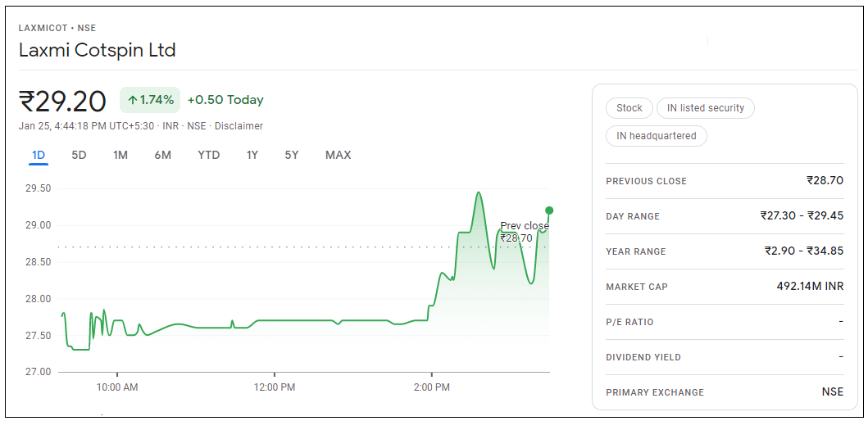Viewport: 868px width, 421px height.
Task: Select the YTD range tab
Action: [209, 156]
